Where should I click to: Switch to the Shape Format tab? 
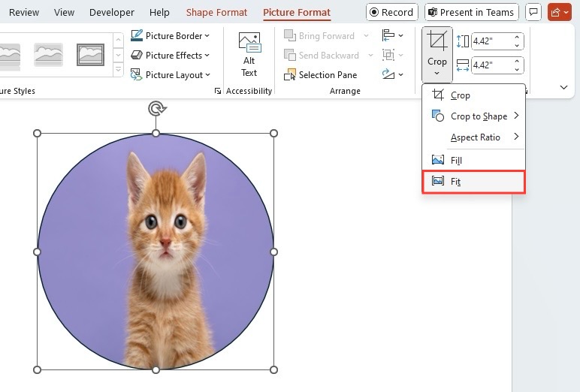tap(216, 13)
